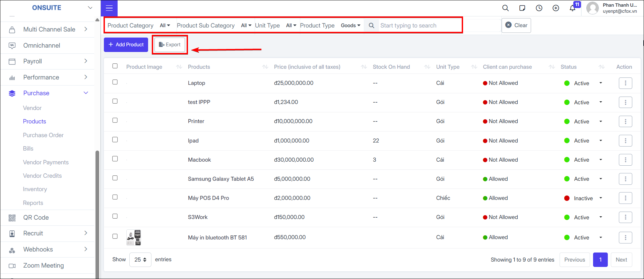The height and width of the screenshot is (279, 644).
Task: Expand the Multi Channel Sale section
Action: tap(86, 29)
